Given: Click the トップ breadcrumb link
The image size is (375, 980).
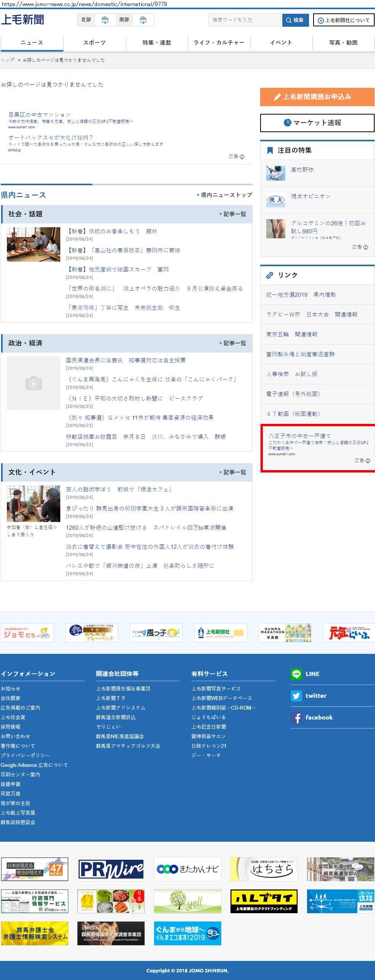Looking at the screenshot, I should (x=8, y=60).
